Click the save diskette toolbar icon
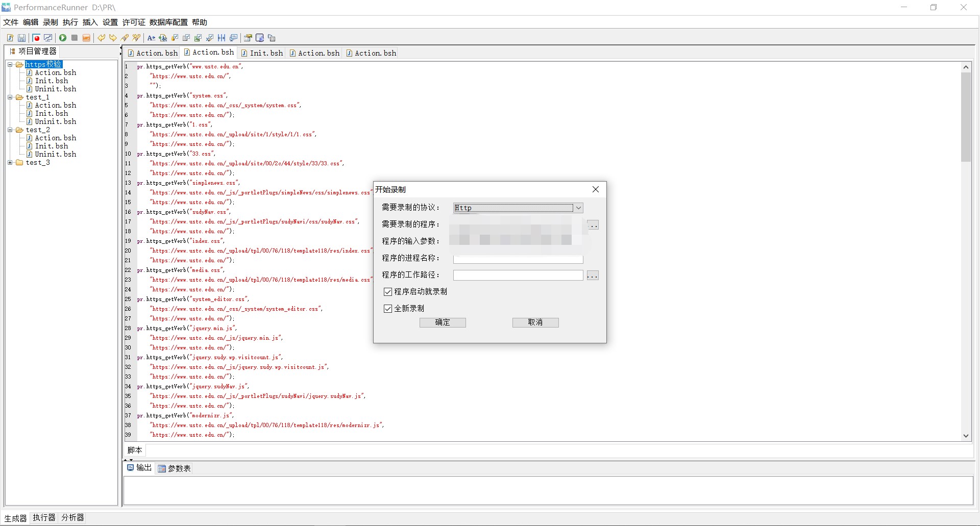The height and width of the screenshot is (526, 980). (21, 38)
